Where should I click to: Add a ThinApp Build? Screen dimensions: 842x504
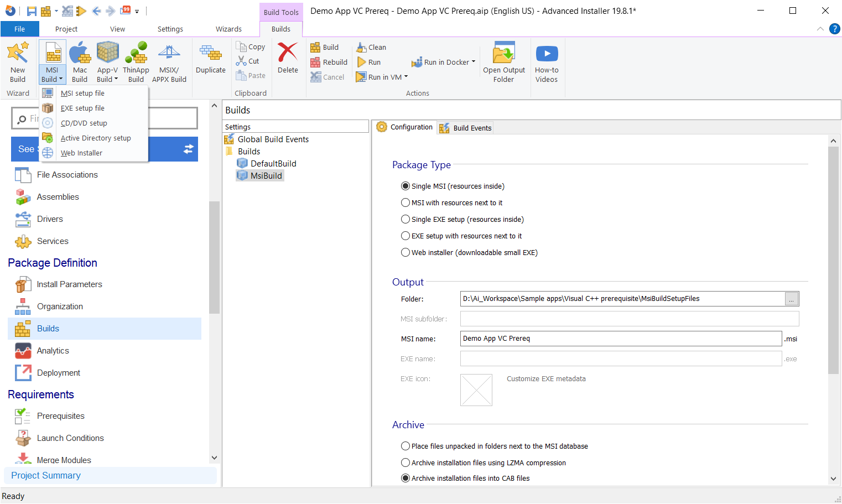(x=136, y=63)
